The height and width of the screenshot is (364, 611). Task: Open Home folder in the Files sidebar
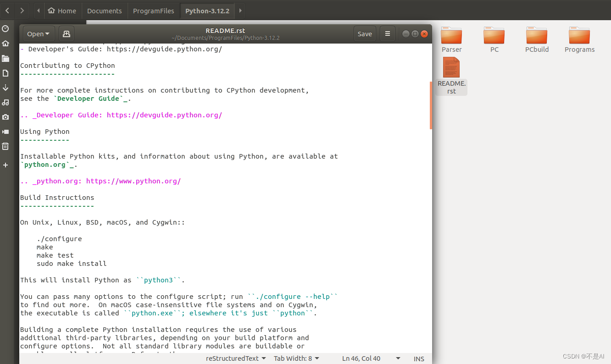(x=6, y=44)
